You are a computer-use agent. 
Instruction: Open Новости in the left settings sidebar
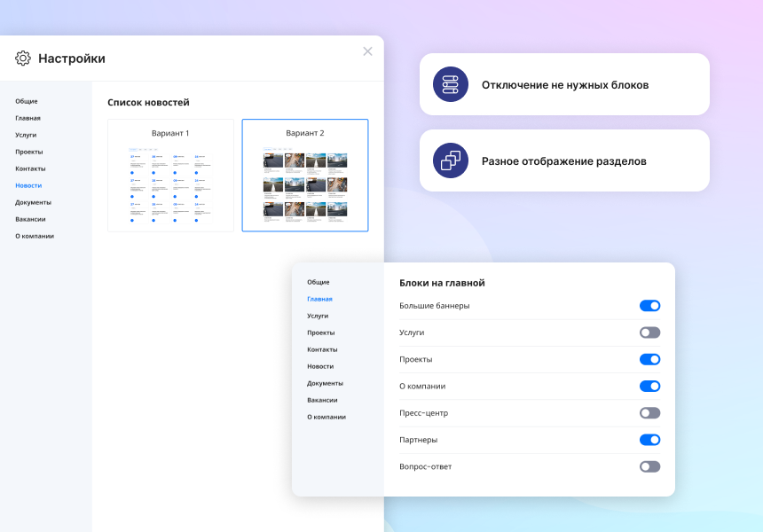coord(28,185)
